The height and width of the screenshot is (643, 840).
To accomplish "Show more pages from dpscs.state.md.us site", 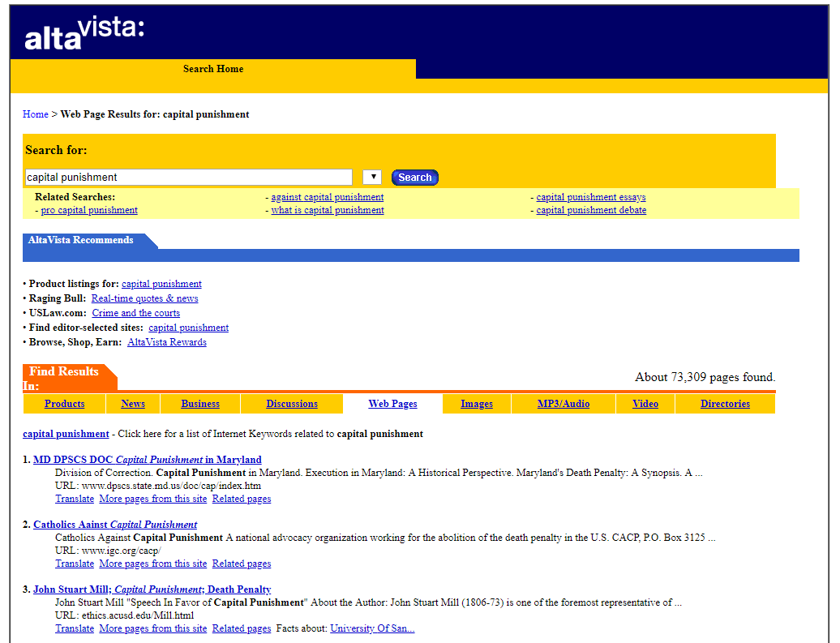I will (x=153, y=499).
